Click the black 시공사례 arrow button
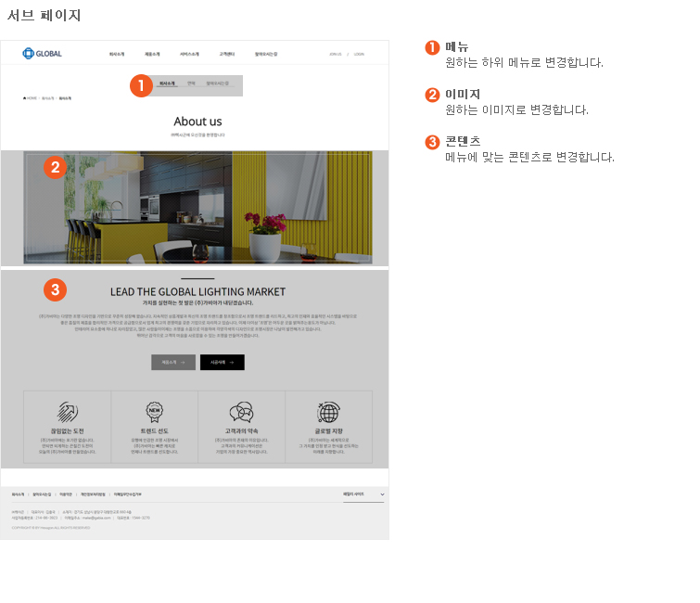Viewport: 700px width, 603px height. click(223, 362)
